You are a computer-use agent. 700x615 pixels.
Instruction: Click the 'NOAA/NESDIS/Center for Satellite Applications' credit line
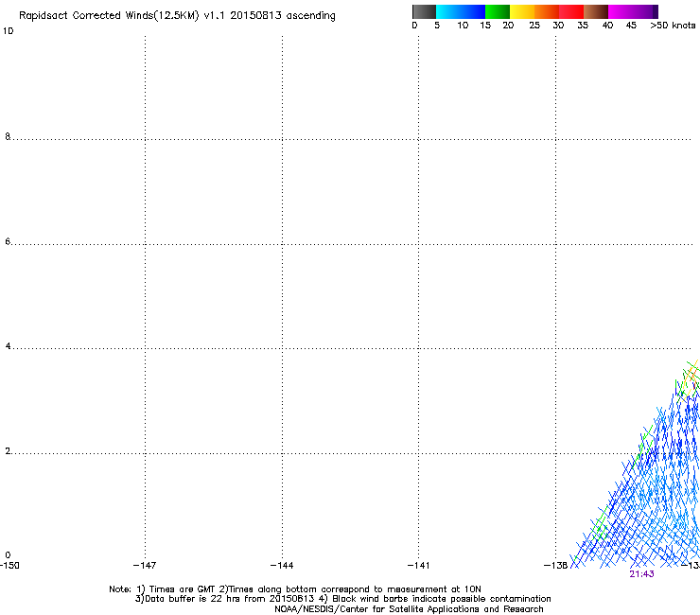[x=409, y=609]
